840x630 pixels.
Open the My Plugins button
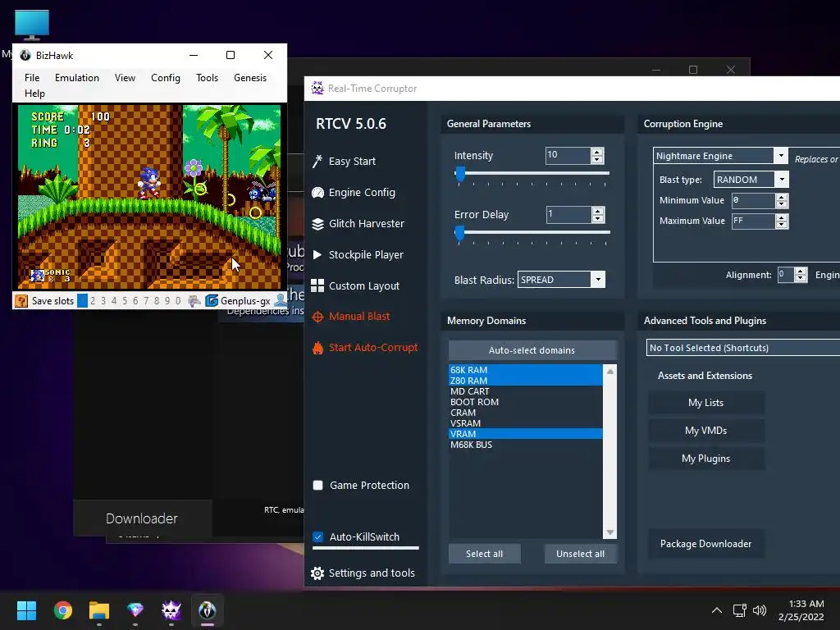coord(706,459)
